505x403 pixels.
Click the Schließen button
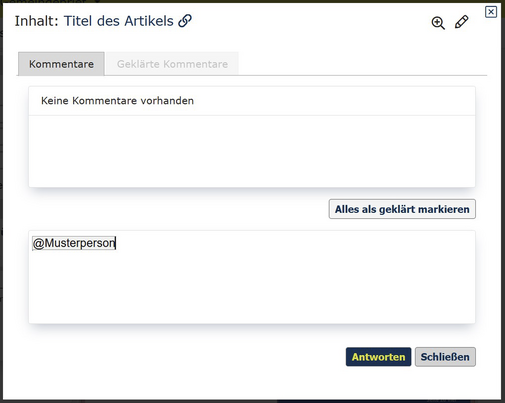tap(445, 357)
